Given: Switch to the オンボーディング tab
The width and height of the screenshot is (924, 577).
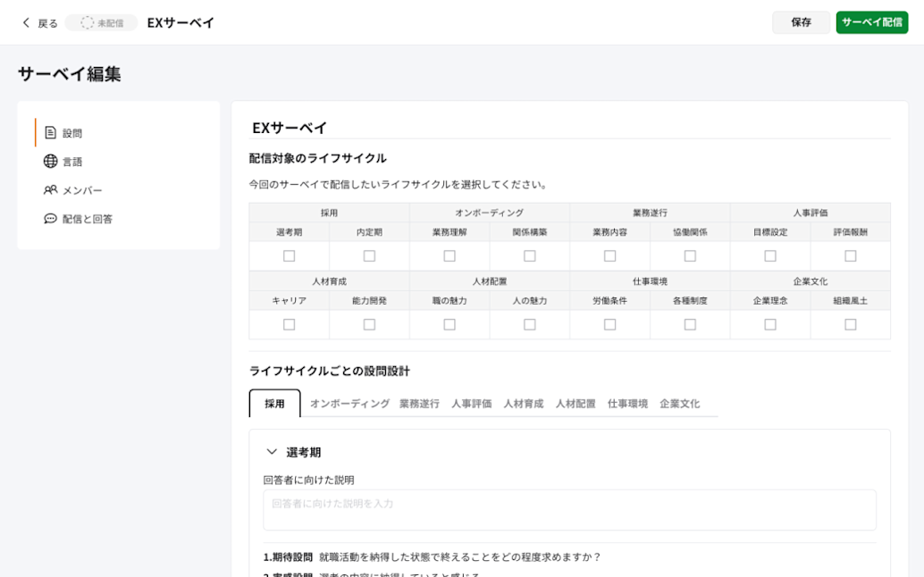Looking at the screenshot, I should click(349, 404).
